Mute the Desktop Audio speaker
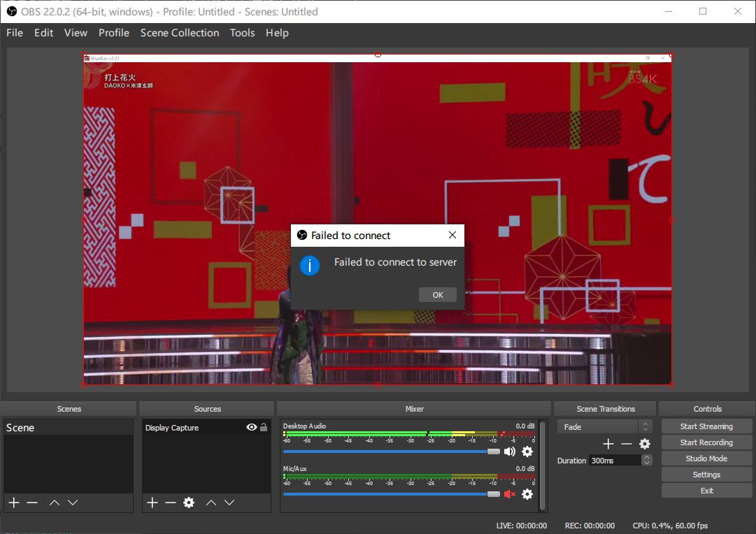Screen dimensions: 756x534 [509, 452]
